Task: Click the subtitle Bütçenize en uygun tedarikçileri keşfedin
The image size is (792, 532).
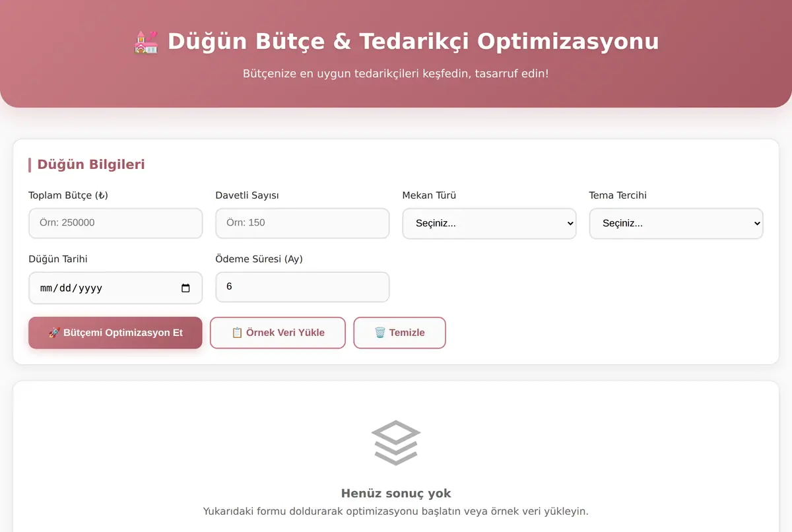Action: point(396,73)
